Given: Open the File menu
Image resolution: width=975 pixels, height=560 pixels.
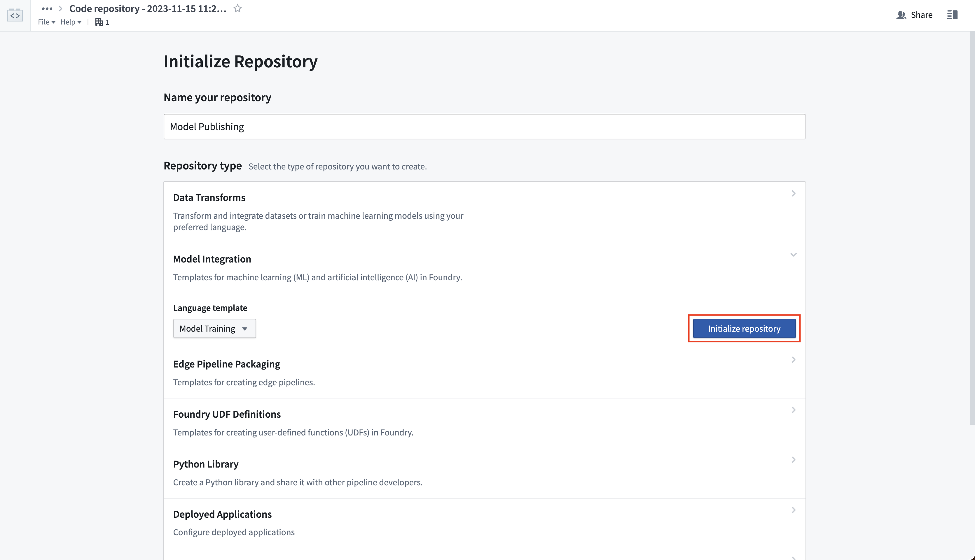Looking at the screenshot, I should tap(47, 22).
